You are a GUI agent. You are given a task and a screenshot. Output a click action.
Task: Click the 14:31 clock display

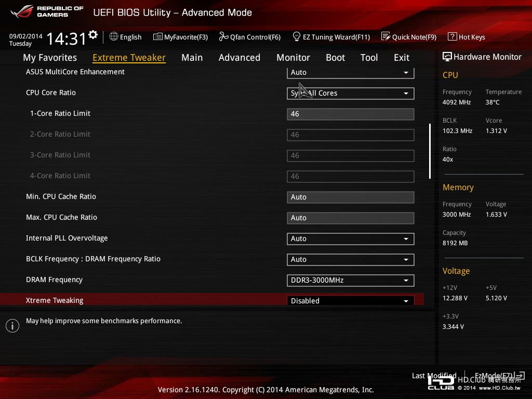click(66, 38)
